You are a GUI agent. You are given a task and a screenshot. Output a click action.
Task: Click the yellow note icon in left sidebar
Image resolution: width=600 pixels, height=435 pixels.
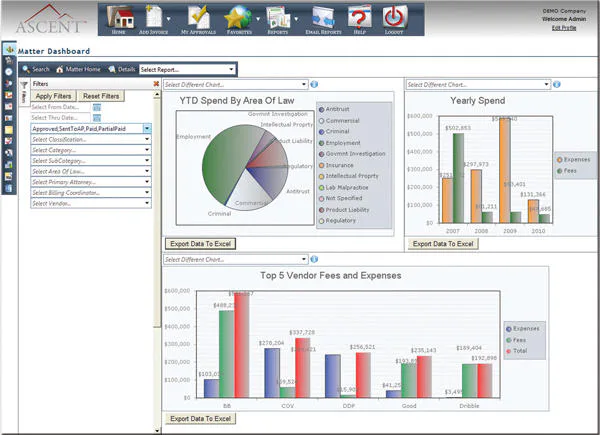click(8, 130)
